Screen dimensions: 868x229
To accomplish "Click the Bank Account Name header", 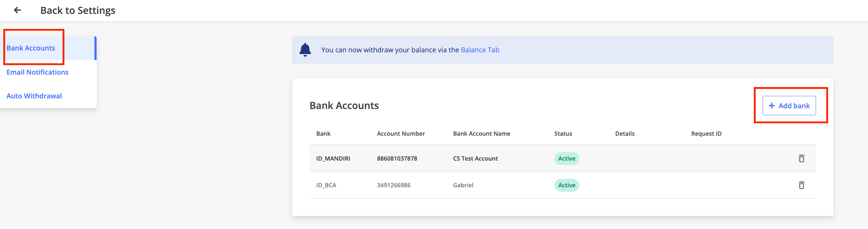I will point(482,134).
